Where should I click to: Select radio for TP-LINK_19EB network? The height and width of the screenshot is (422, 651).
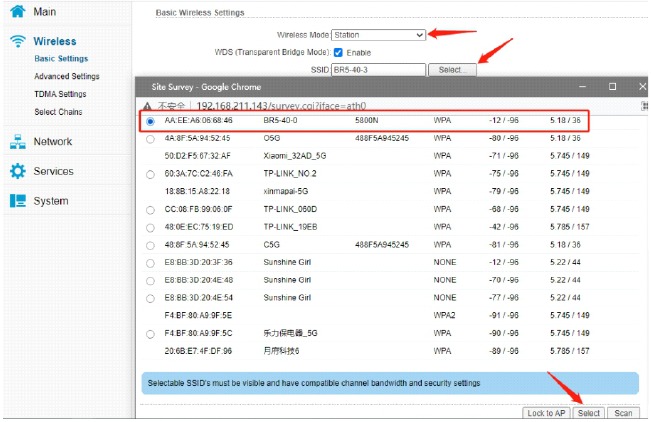(x=150, y=228)
